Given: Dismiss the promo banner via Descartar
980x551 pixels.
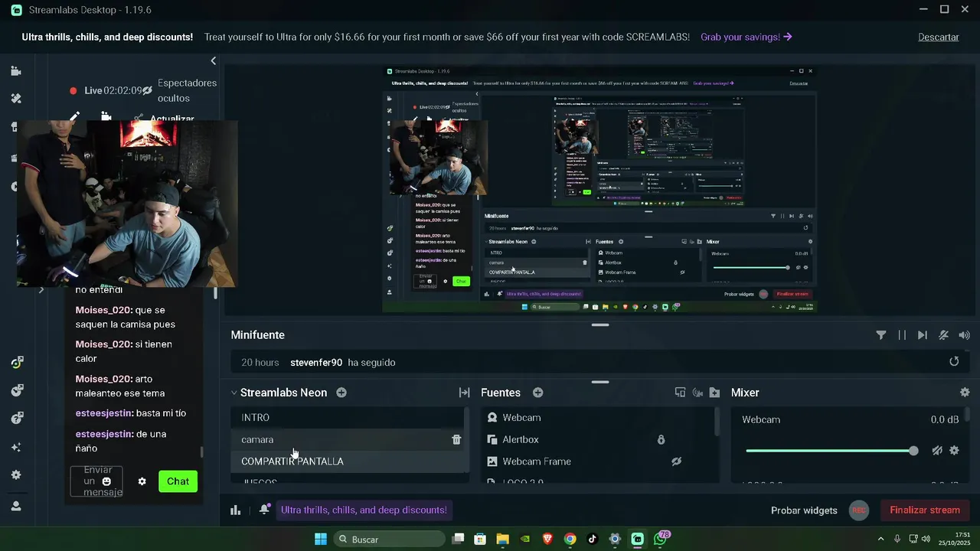Looking at the screenshot, I should (939, 37).
